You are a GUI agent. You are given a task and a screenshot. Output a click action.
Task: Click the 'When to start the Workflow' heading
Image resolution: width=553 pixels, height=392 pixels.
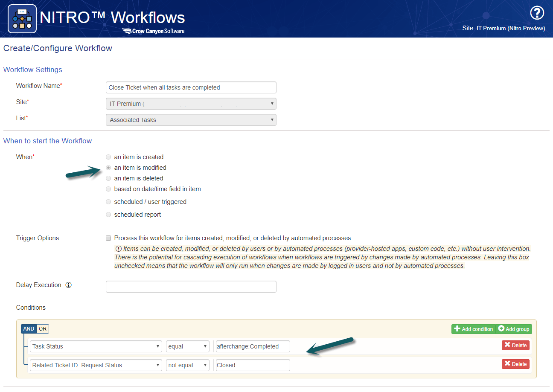click(x=48, y=141)
